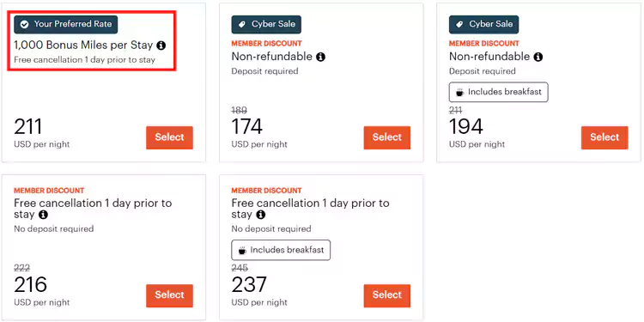This screenshot has width=644, height=322.
Task: Click info icon on the 216 free cancellation rate
Action: (43, 215)
